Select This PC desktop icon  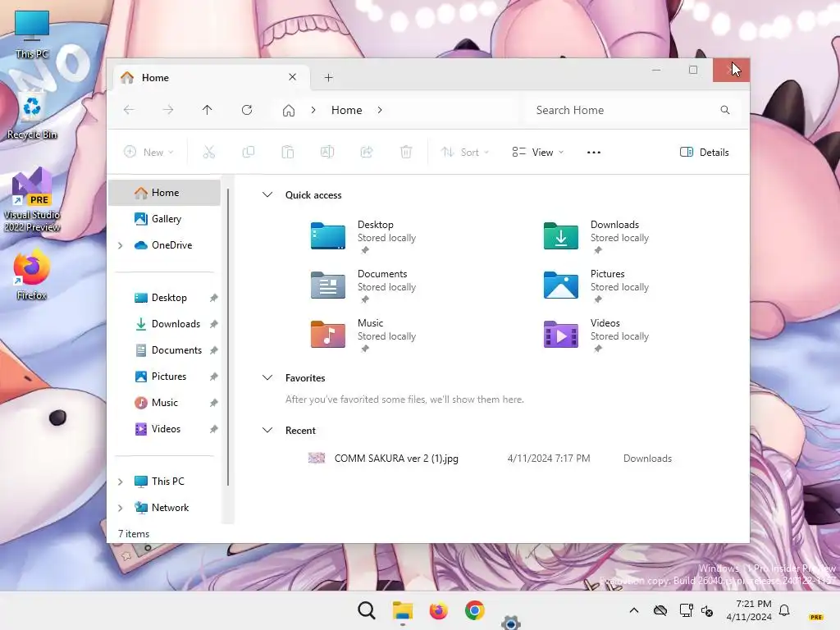click(x=32, y=34)
